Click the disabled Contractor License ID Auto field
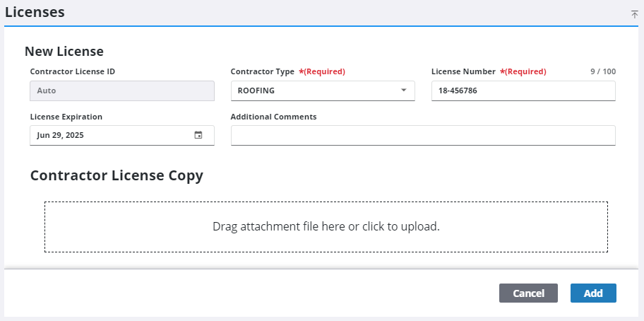The width and height of the screenshot is (644, 321). pyautogui.click(x=122, y=91)
